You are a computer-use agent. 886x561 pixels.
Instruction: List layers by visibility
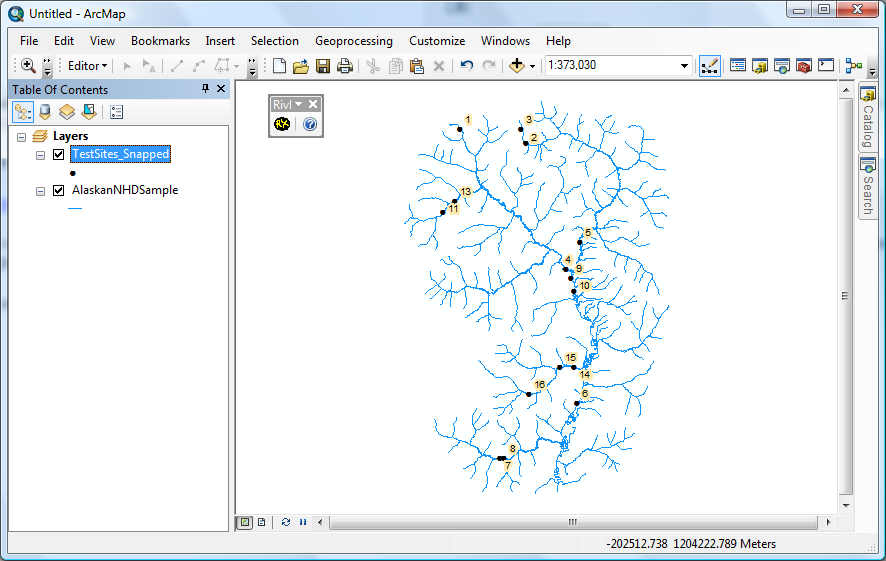(x=67, y=112)
